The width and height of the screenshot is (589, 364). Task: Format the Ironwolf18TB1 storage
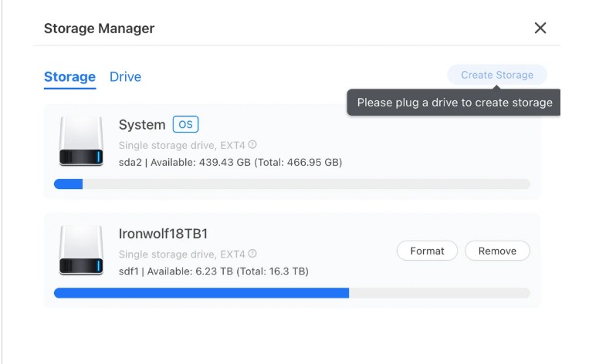[427, 251]
